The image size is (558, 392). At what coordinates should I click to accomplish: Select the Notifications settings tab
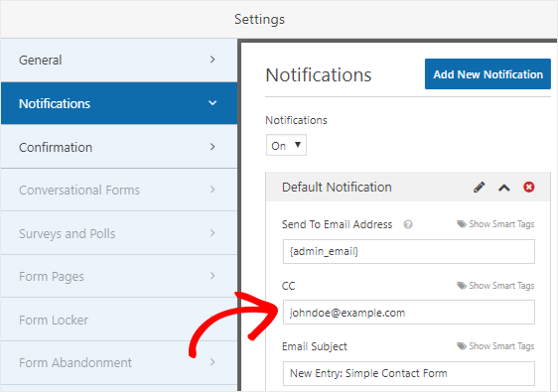click(x=119, y=103)
